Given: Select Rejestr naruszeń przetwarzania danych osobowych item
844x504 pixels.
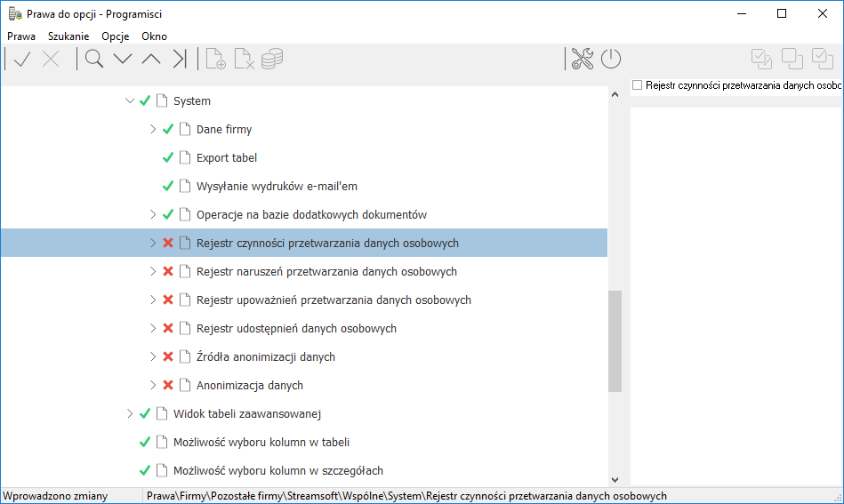Looking at the screenshot, I should point(326,272).
